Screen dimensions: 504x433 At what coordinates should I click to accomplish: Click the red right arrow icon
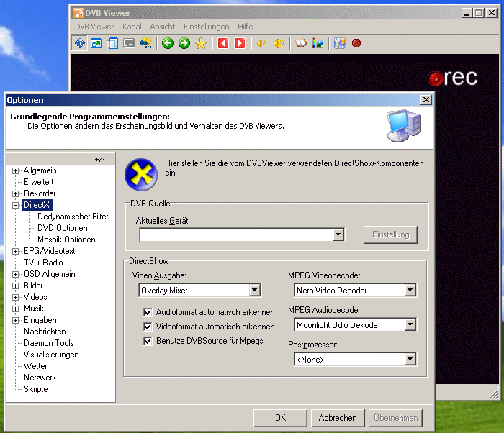(240, 43)
